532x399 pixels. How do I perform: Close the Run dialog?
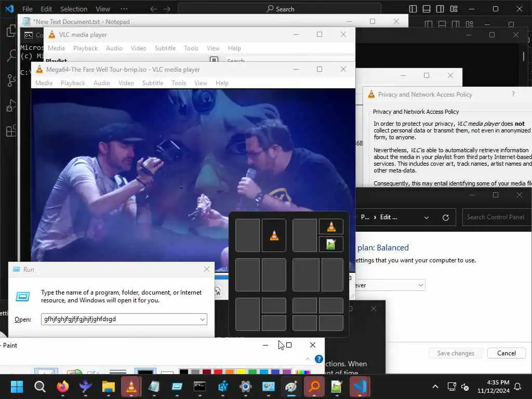tap(207, 269)
